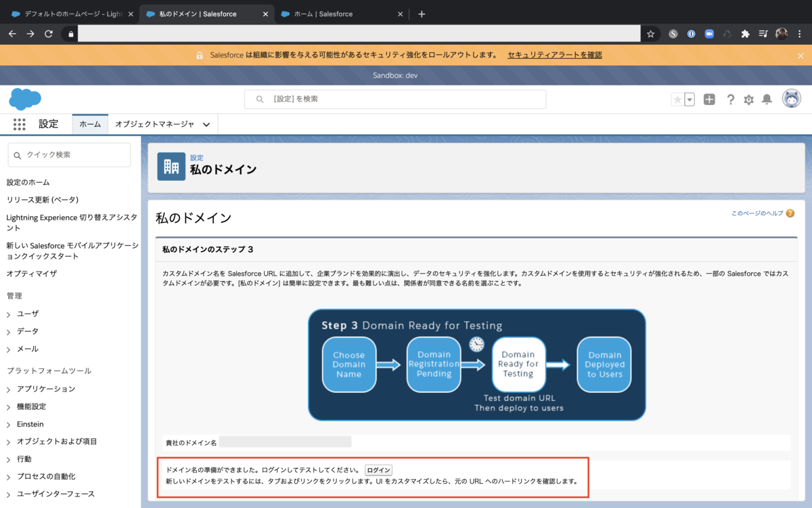Expand the Einstein tree node
This screenshot has width=812, height=508.
click(9, 425)
